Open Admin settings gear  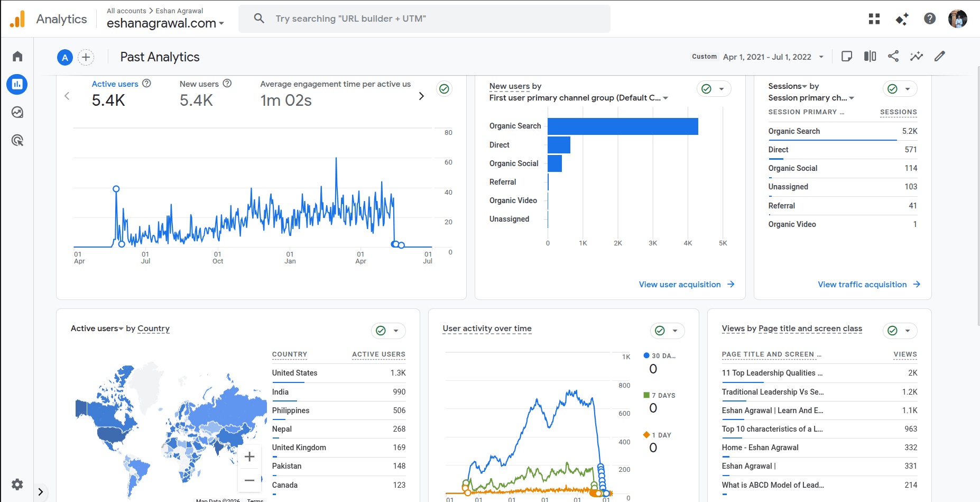17,485
